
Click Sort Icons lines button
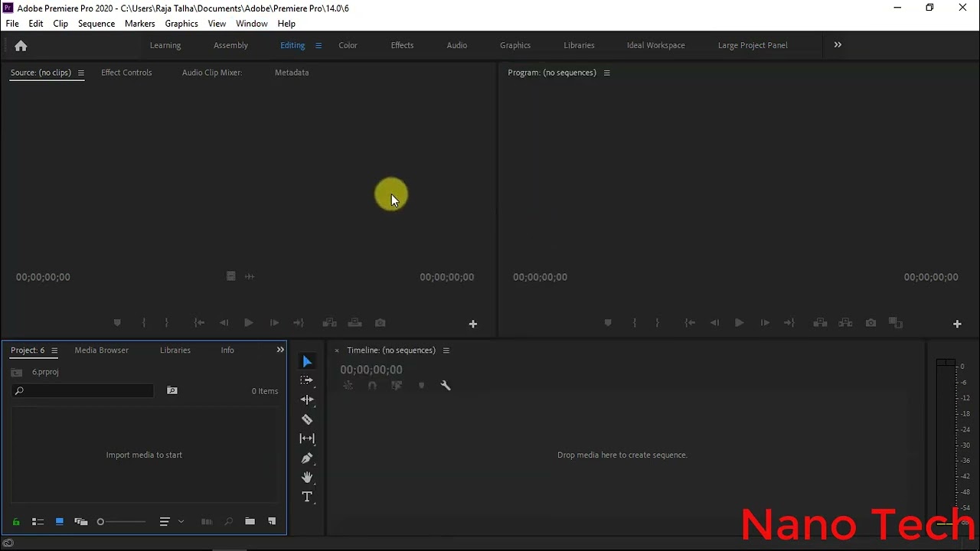(165, 522)
